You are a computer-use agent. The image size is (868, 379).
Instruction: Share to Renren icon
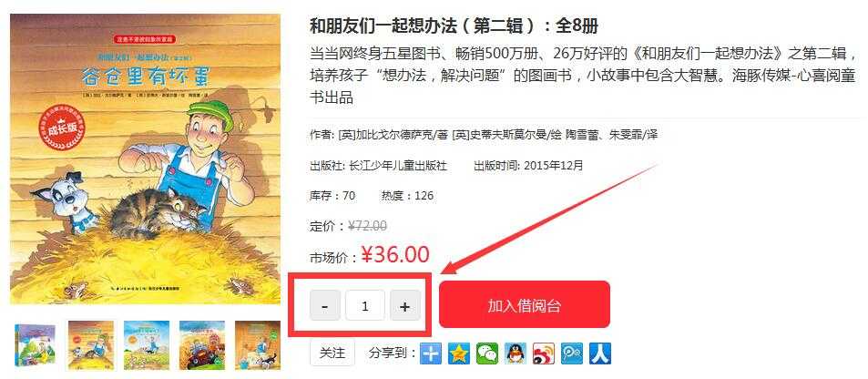600,353
